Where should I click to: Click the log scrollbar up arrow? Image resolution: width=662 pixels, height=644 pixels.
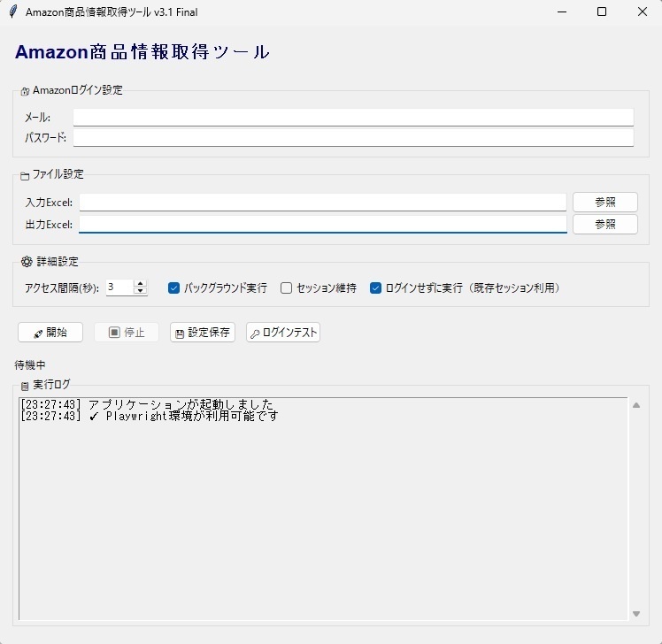636,405
